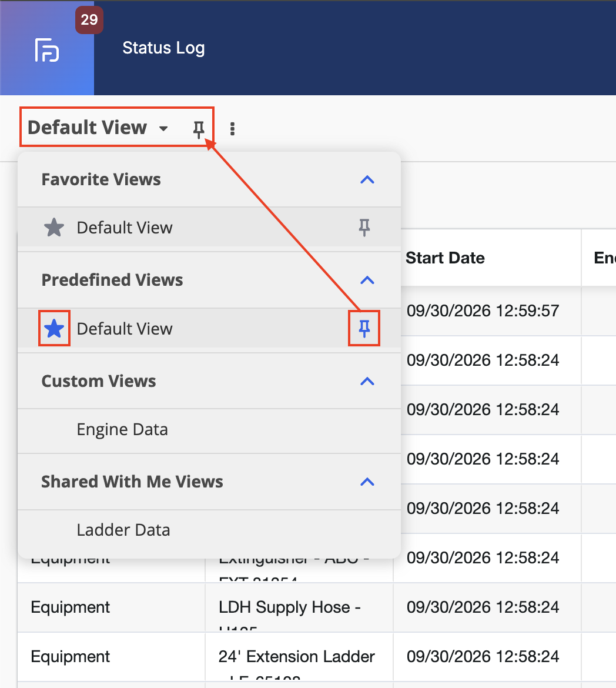This screenshot has height=688, width=616.
Task: Toggle the gray pin on the favorite Default View
Action: [x=364, y=228]
